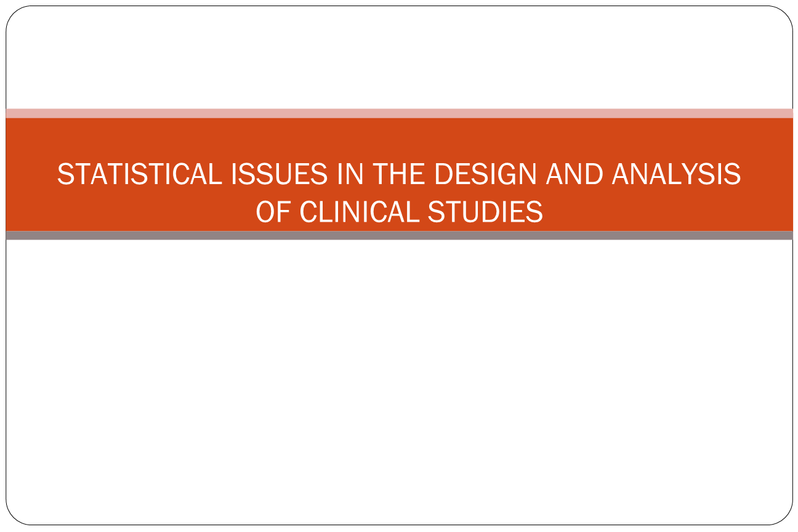
Task: Click the slide's rounded bottom-right corner border
Action: point(786,518)
